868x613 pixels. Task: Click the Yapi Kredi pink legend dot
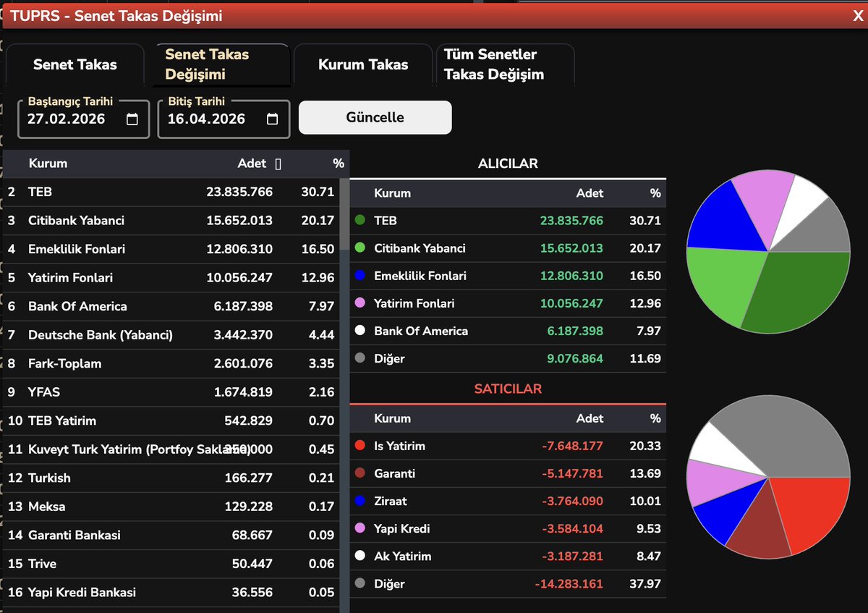pyautogui.click(x=359, y=528)
